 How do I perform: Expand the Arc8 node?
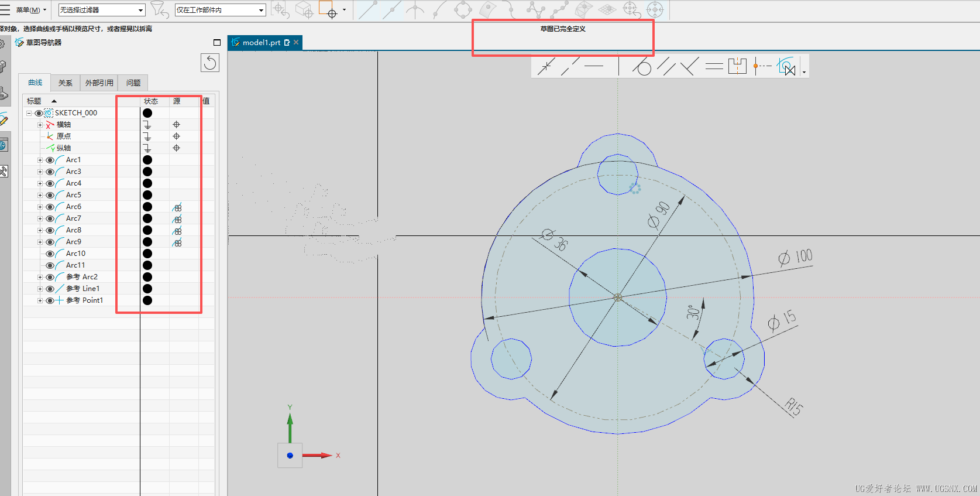point(40,230)
